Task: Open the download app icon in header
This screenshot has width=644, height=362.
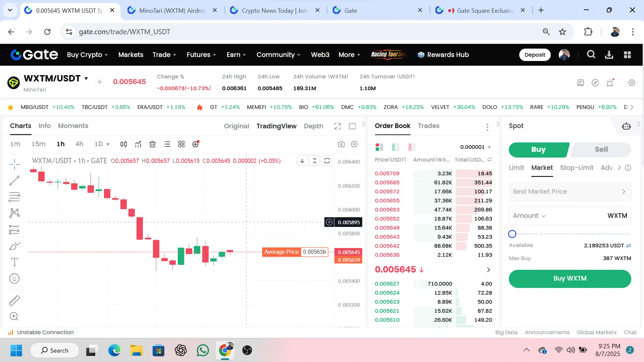Action: 609,55
